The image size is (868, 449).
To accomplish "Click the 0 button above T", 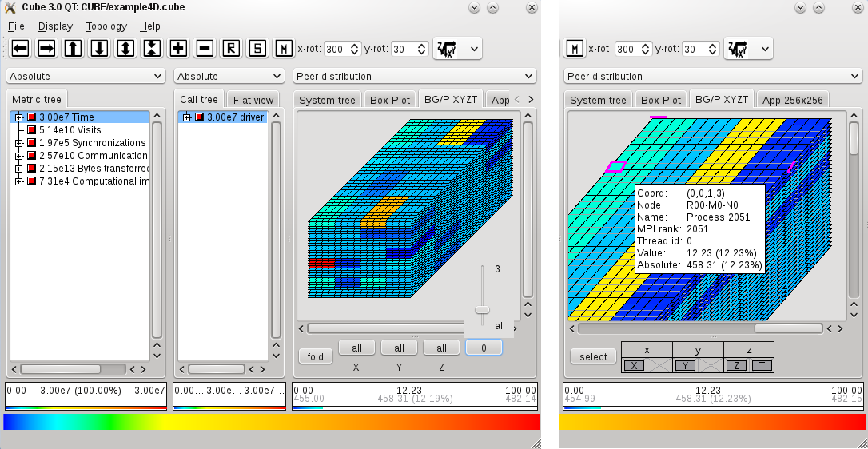I will (x=484, y=348).
